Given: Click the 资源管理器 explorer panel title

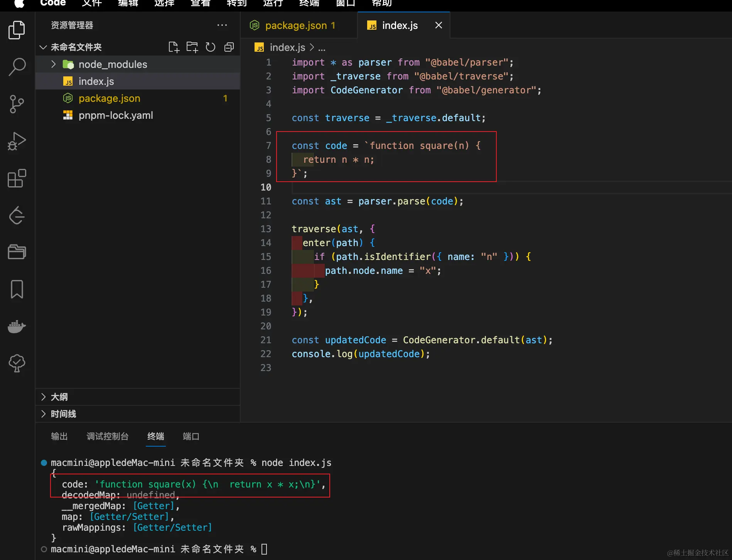Looking at the screenshot, I should coord(72,25).
